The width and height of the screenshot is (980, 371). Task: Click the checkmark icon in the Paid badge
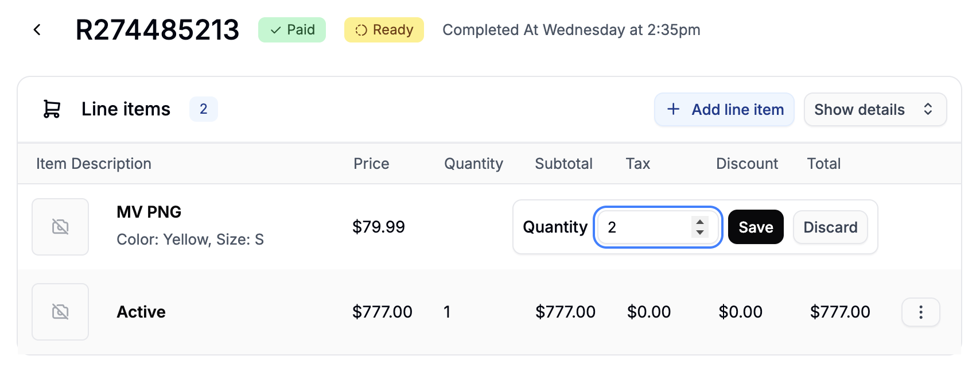point(274,30)
